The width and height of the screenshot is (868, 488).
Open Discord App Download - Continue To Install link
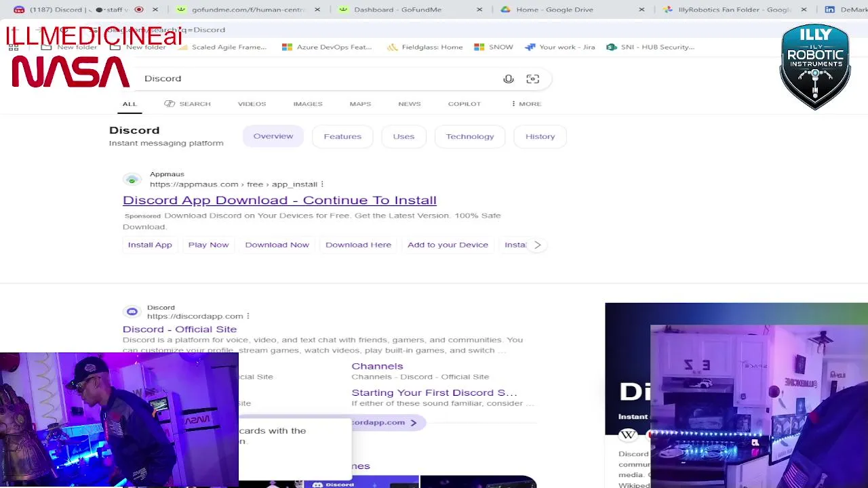coord(279,200)
